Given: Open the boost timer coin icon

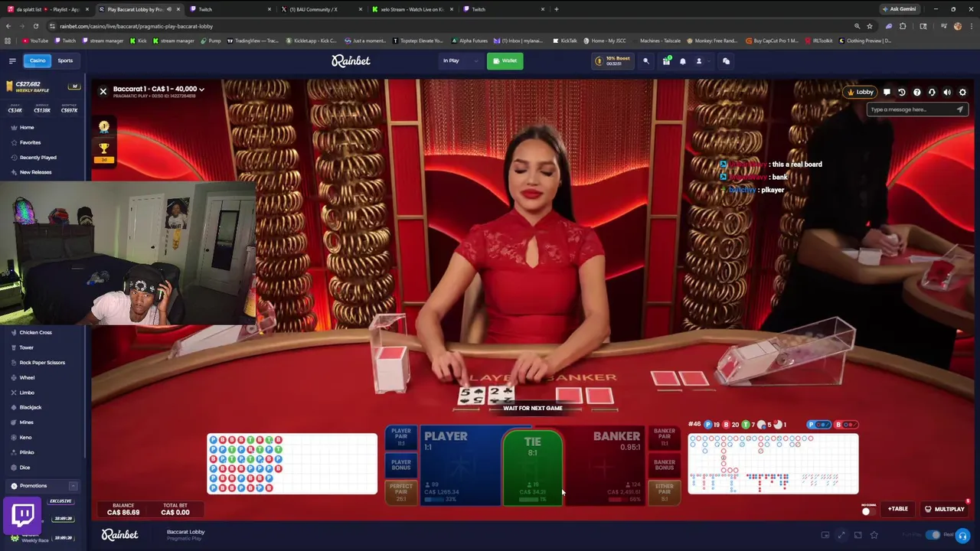Looking at the screenshot, I should coord(599,61).
